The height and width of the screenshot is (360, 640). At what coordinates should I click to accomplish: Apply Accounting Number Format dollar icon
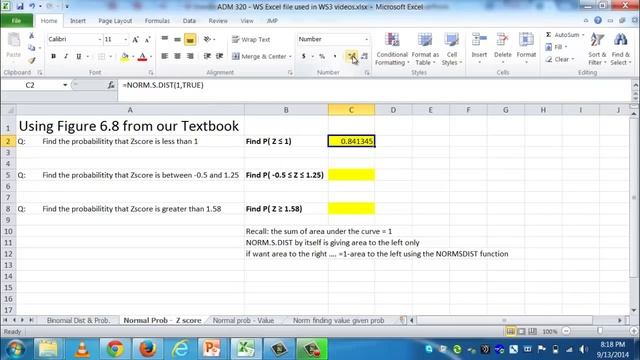point(304,56)
